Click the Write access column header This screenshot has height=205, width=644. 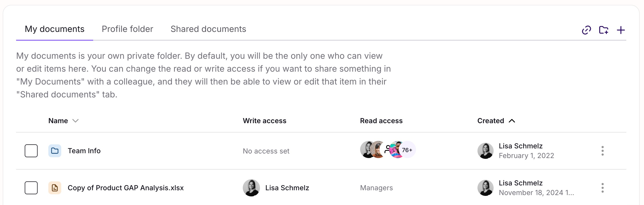[264, 121]
